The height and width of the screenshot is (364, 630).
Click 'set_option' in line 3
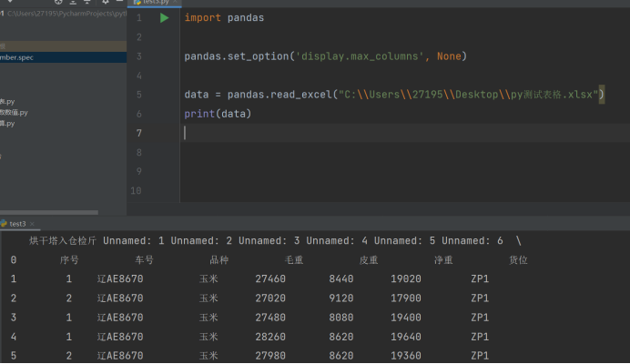tap(259, 56)
